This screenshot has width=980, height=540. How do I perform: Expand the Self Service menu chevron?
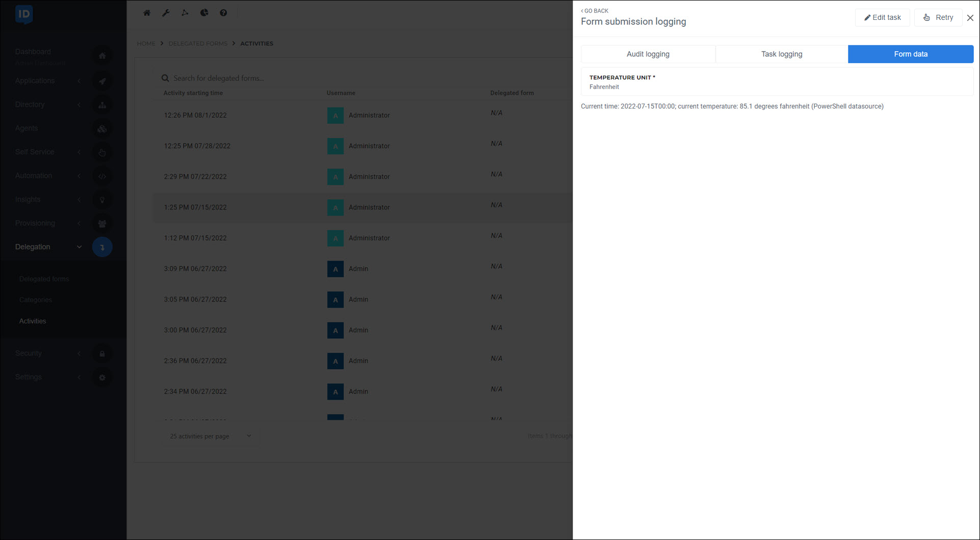[x=79, y=152]
